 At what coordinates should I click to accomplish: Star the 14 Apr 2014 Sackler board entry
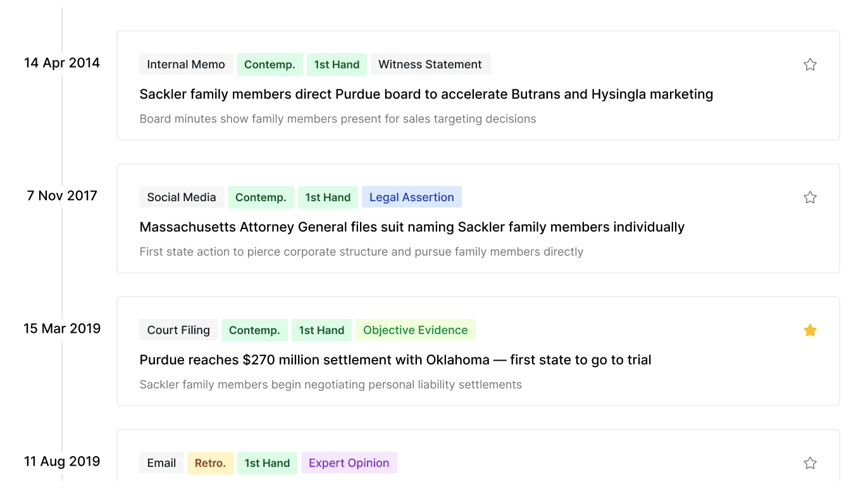pyautogui.click(x=810, y=65)
